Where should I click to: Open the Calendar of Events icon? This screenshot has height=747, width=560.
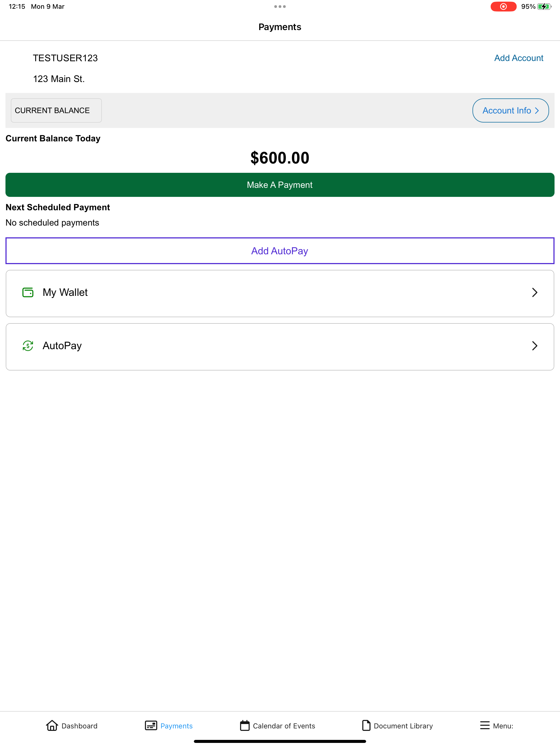[x=245, y=725]
